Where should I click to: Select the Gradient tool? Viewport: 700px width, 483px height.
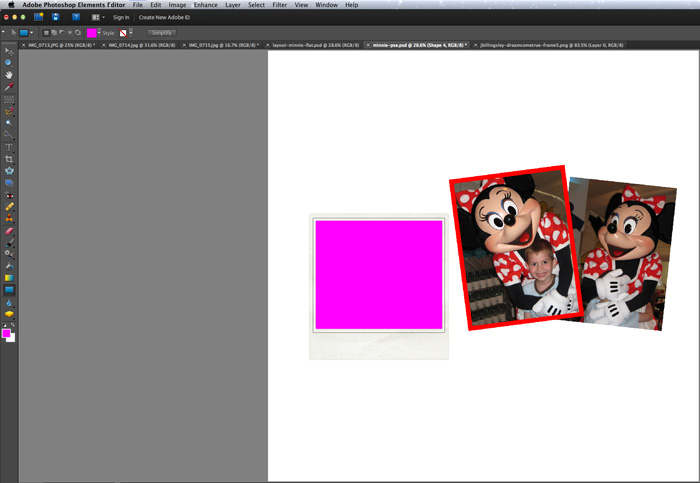[x=8, y=278]
